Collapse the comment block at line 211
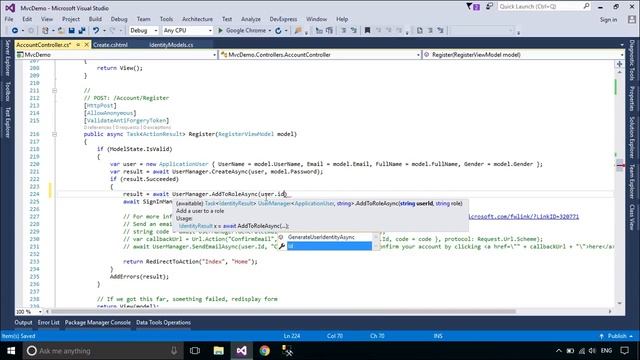This screenshot has width=640, height=360. pyautogui.click(x=54, y=91)
